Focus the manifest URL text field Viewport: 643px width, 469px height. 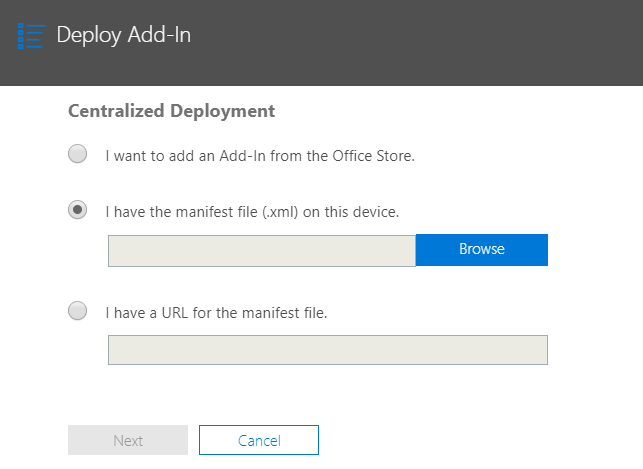pos(327,350)
